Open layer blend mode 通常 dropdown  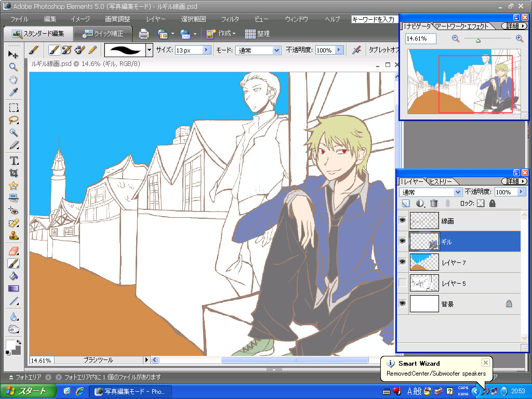pyautogui.click(x=458, y=192)
